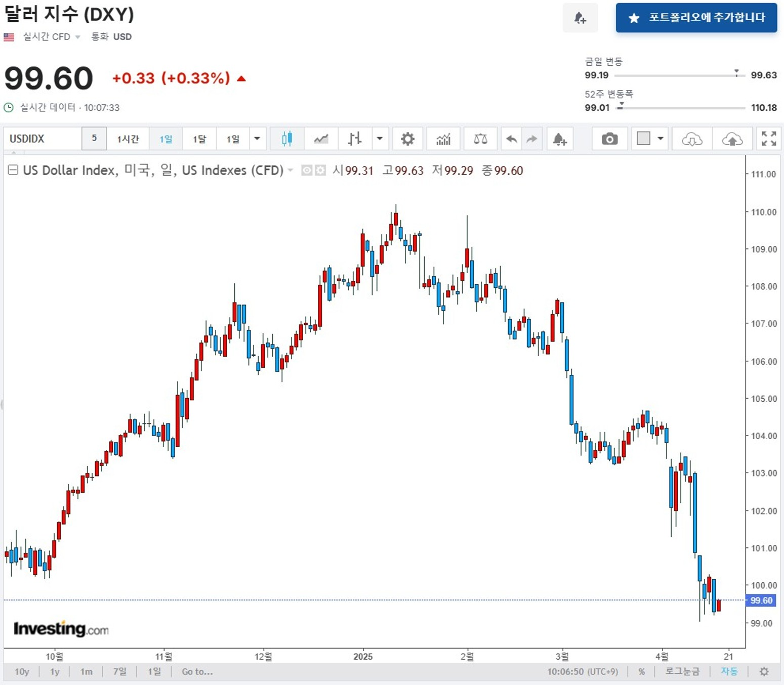784x685 pixels.
Task: Click the bell alert icon beside portfolio button
Action: point(580,18)
